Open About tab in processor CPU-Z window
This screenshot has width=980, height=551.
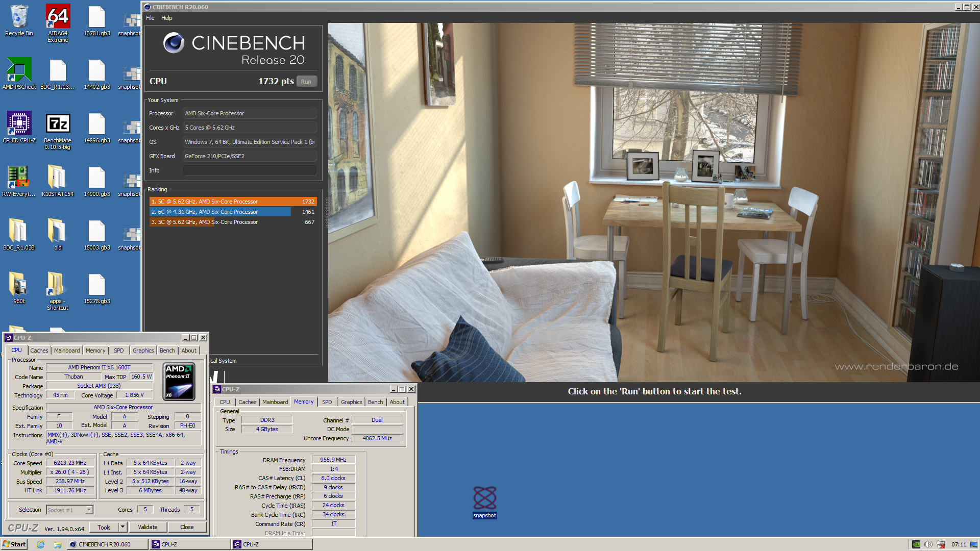pos(189,350)
